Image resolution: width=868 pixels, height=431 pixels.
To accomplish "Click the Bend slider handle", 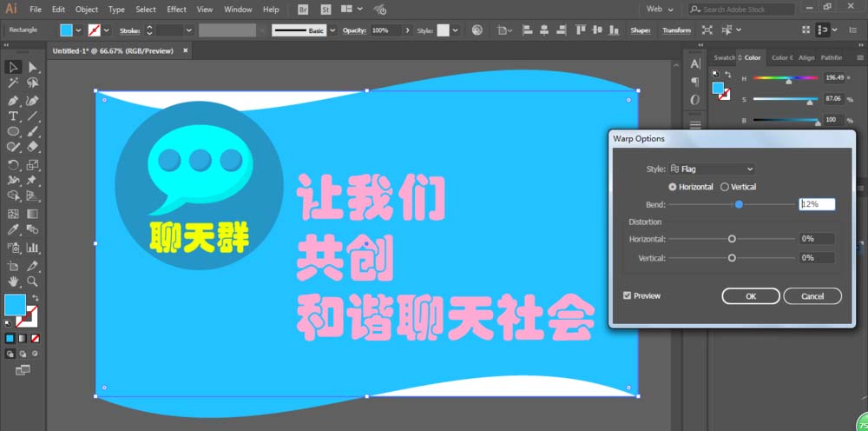I will 739,204.
